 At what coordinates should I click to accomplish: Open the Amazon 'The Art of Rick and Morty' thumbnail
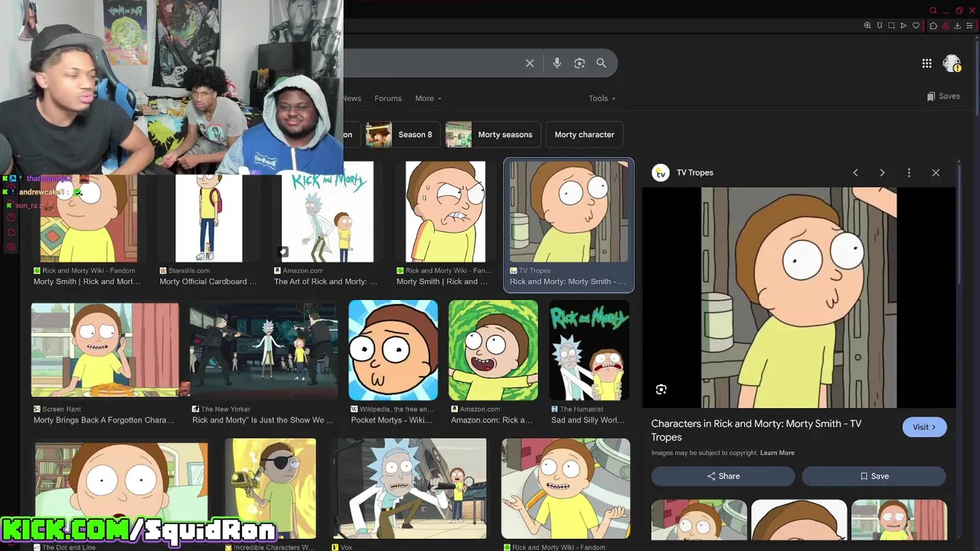coord(328,212)
